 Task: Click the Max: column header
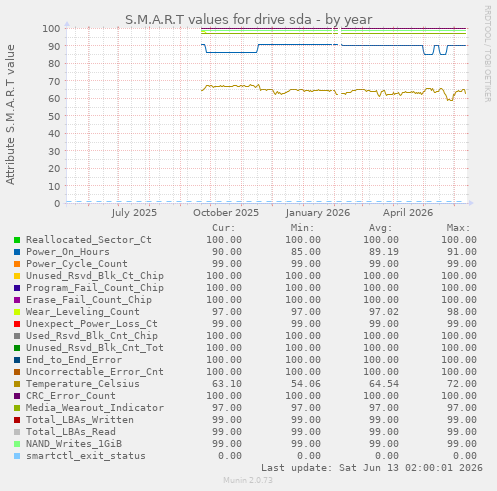click(458, 228)
